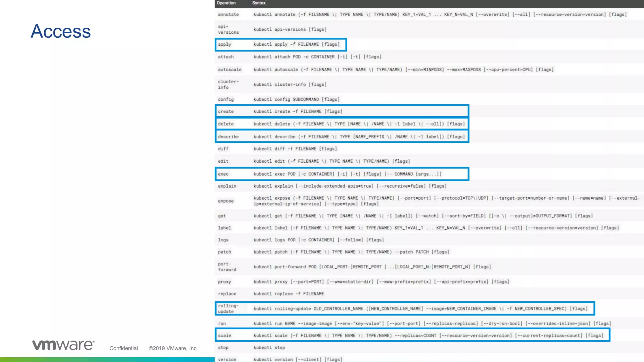Screen dimensions: 644x362
Task: Click the port-forward operation label
Action: pos(227,267)
